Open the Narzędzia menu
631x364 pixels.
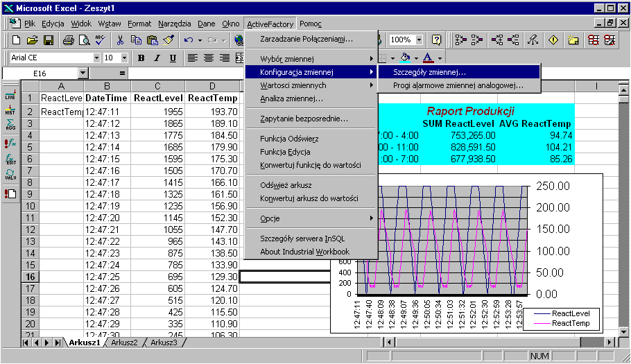[174, 24]
